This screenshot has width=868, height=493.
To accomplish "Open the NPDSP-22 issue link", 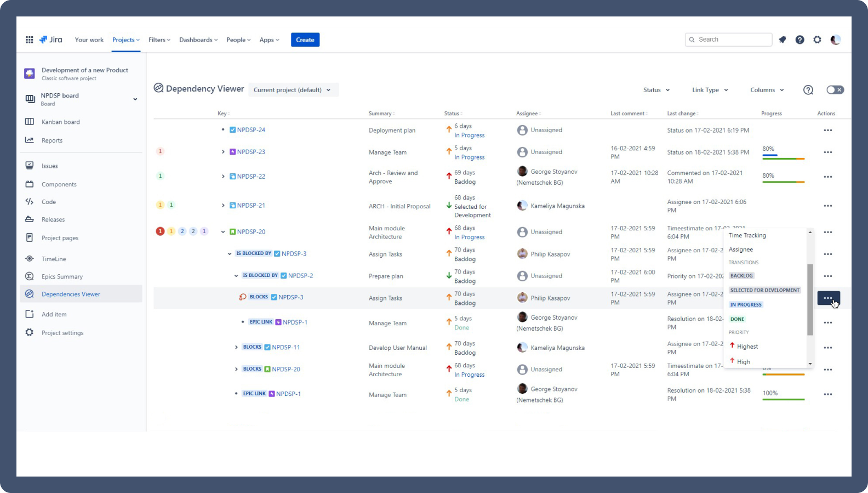I will click(x=251, y=177).
